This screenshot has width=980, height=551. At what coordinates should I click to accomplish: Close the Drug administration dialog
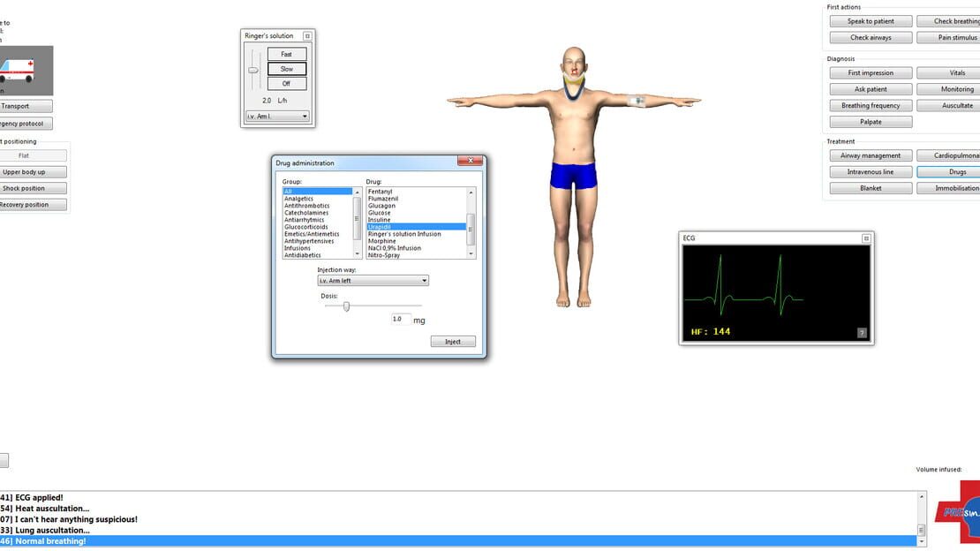(x=470, y=161)
